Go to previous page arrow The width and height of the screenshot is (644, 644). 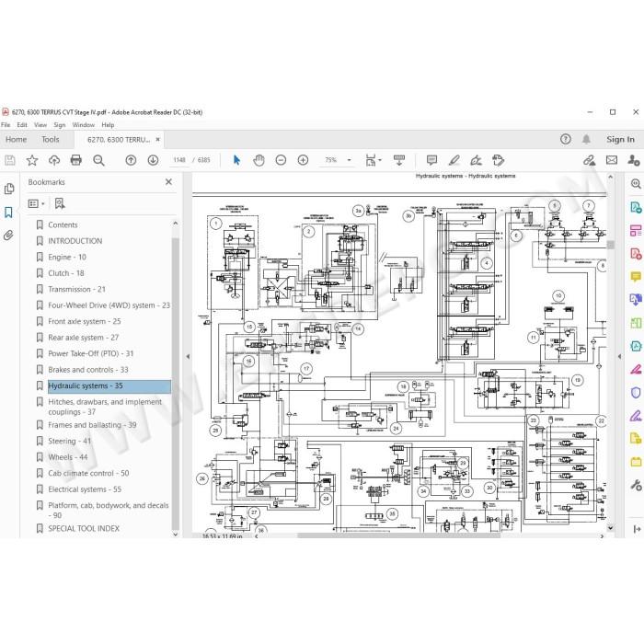pos(131,160)
